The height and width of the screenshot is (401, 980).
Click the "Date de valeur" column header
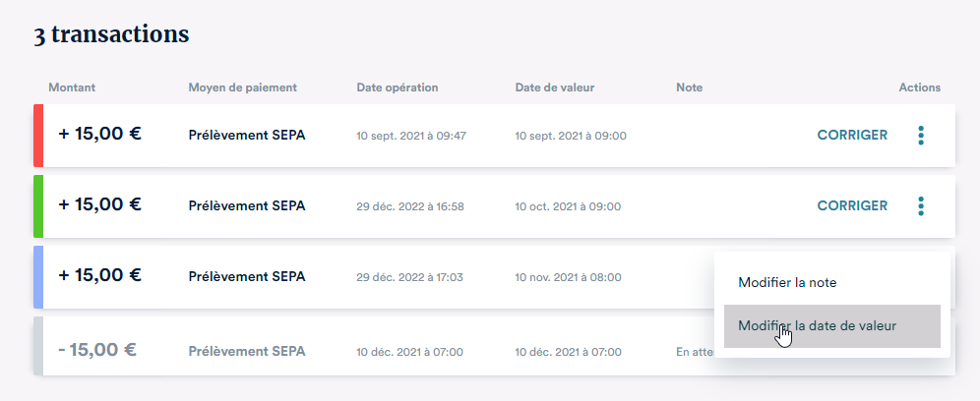coord(555,87)
